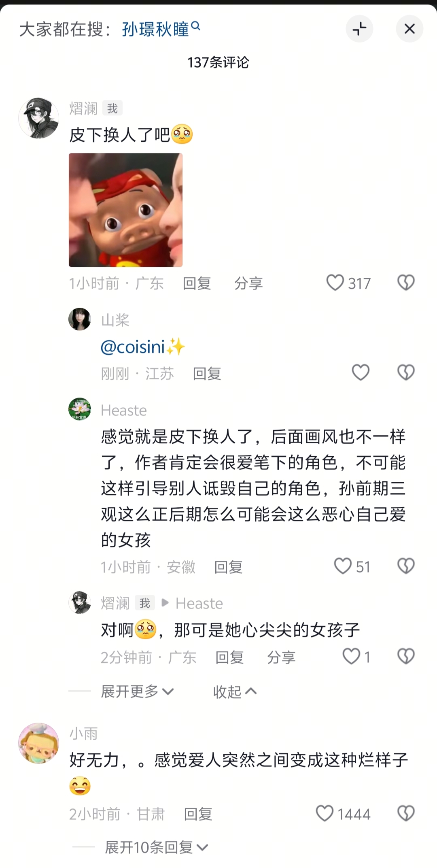
Task: Open the trending search 孙璟秋瞳 link
Action: (156, 29)
